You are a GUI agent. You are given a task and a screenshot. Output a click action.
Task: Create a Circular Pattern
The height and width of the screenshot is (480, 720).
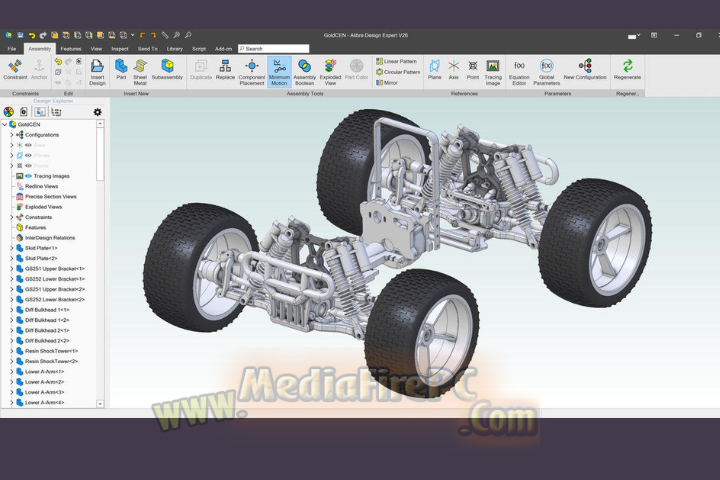398,72
